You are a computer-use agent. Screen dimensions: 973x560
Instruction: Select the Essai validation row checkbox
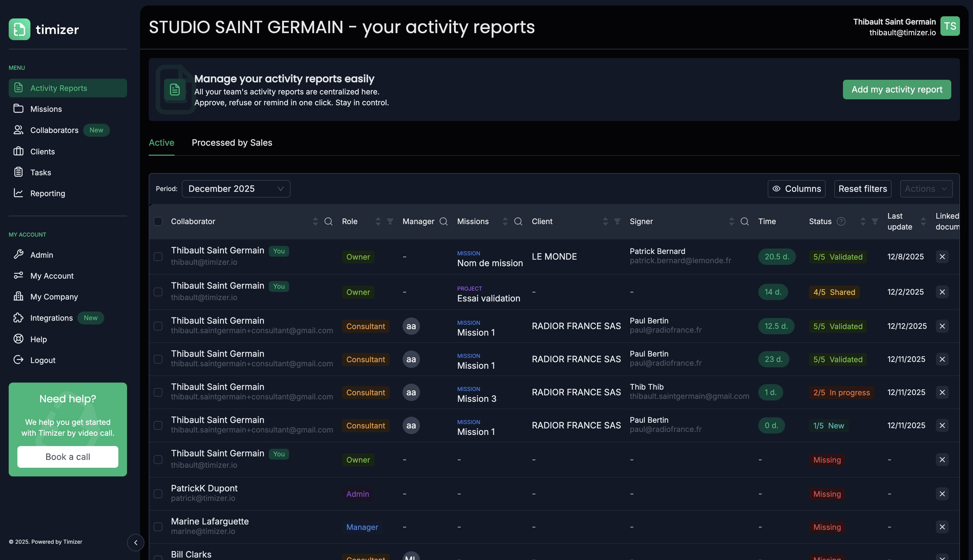pyautogui.click(x=158, y=292)
